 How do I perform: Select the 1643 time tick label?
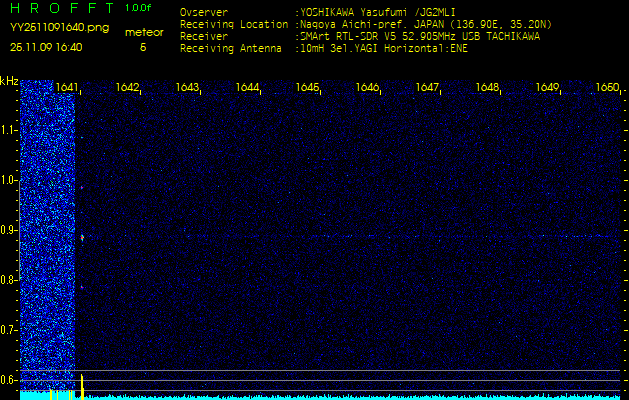187,88
